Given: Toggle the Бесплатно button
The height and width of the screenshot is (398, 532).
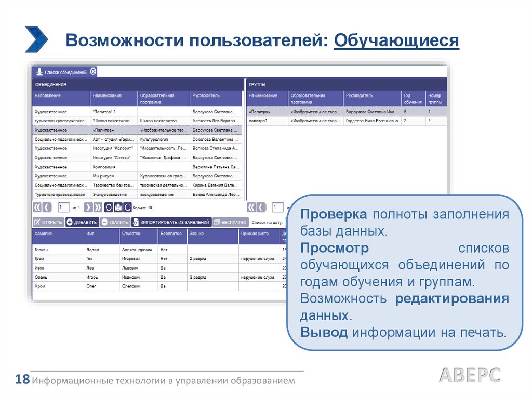Looking at the screenshot, I should [x=230, y=222].
